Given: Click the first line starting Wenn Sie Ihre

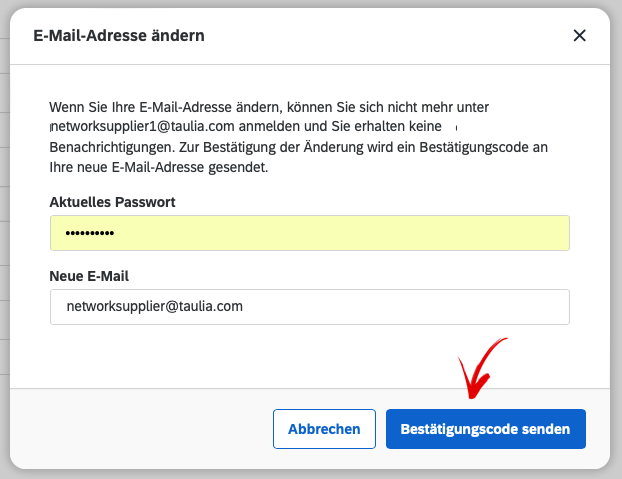Looking at the screenshot, I should tap(269, 107).
